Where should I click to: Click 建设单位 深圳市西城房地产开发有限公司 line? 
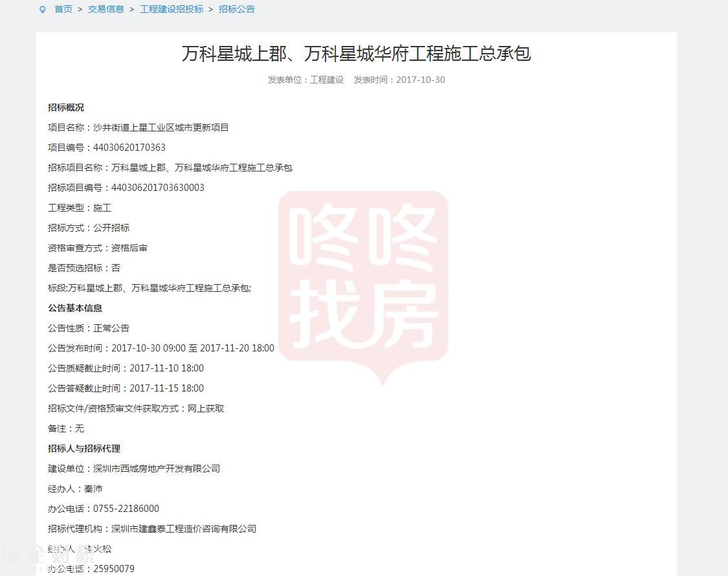click(x=134, y=469)
